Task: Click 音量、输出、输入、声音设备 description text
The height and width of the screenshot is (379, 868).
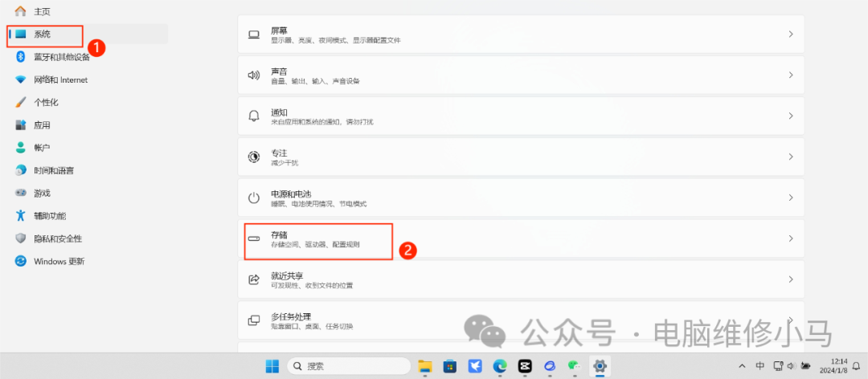Action: tap(315, 81)
